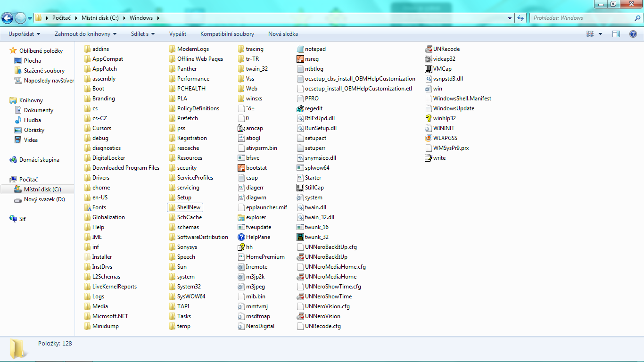
Task: Select the Microsoft.NET folder
Action: pos(106,316)
